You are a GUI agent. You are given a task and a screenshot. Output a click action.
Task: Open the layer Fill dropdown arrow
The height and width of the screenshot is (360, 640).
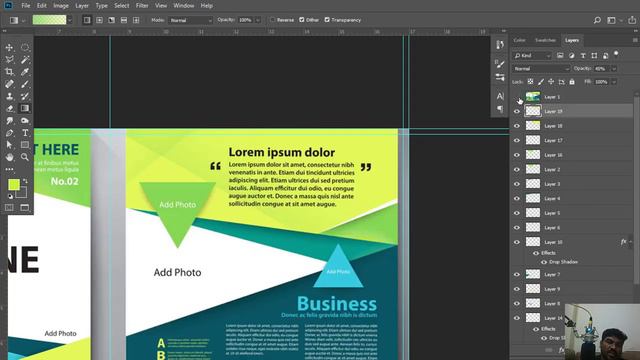coord(613,82)
